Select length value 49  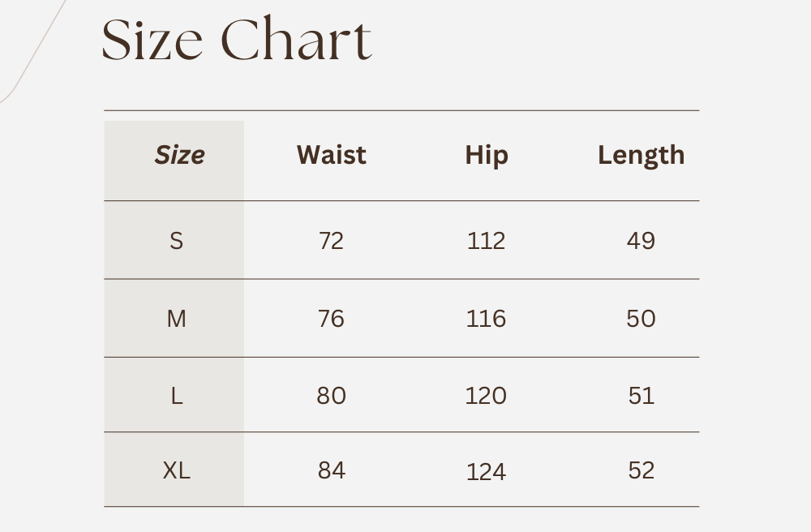[641, 241]
